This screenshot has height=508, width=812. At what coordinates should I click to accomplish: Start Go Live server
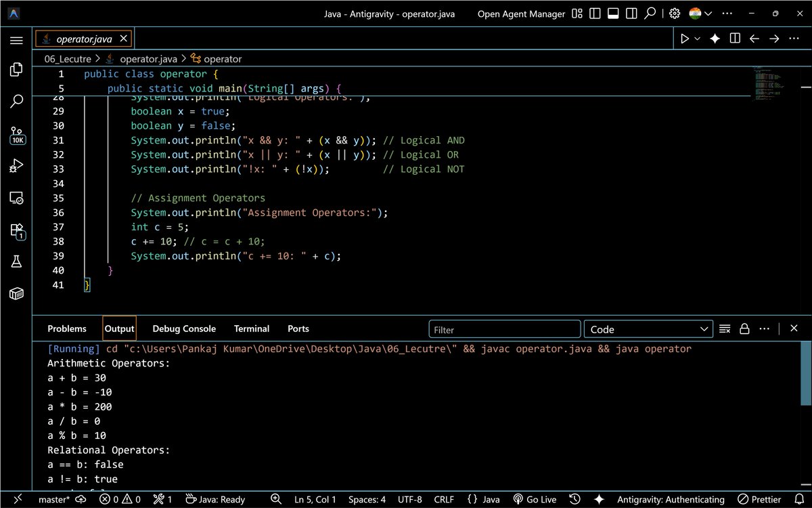click(535, 499)
